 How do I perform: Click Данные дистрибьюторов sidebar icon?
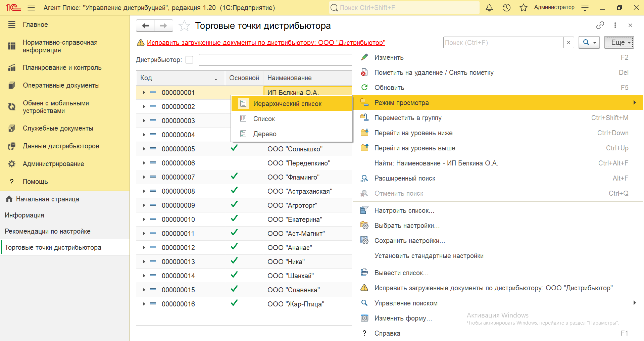[x=12, y=146]
